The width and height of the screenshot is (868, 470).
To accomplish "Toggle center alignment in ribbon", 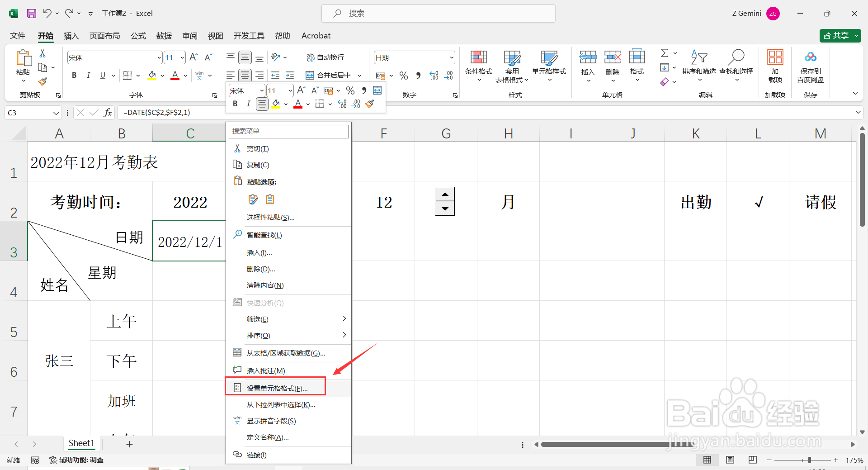I will pyautogui.click(x=245, y=76).
